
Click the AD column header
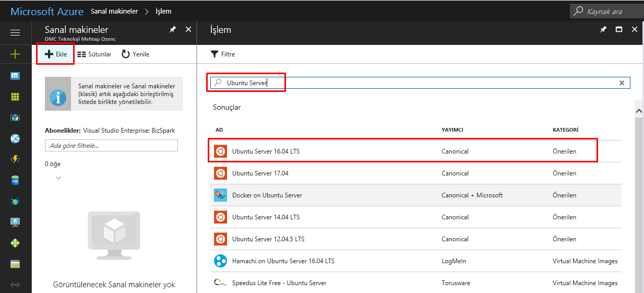pos(219,130)
